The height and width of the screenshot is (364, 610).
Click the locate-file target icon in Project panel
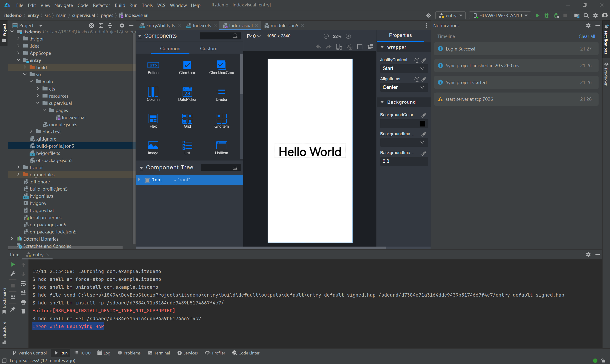pos(91,25)
